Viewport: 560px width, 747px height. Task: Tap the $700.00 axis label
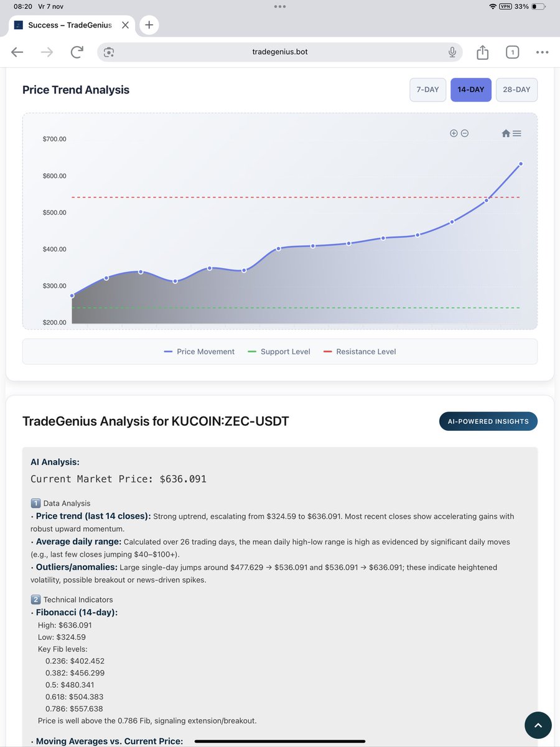(x=54, y=139)
